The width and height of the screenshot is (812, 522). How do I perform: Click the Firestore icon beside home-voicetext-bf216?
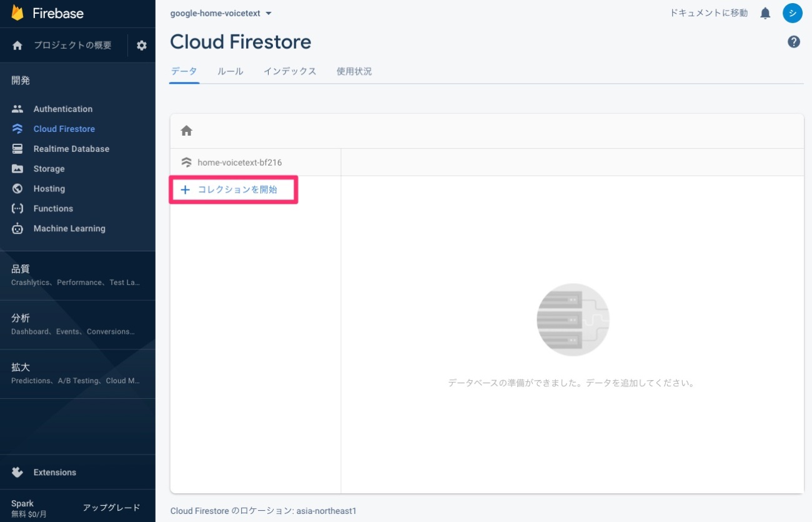[x=186, y=163]
